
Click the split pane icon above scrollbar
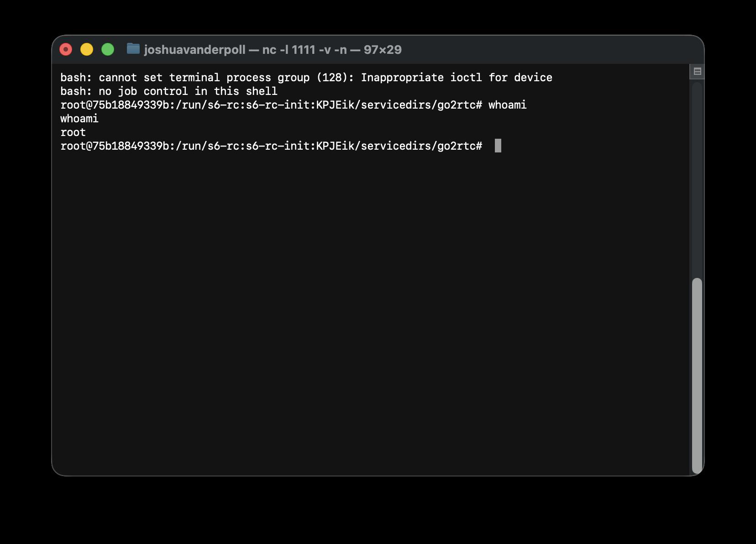click(697, 71)
